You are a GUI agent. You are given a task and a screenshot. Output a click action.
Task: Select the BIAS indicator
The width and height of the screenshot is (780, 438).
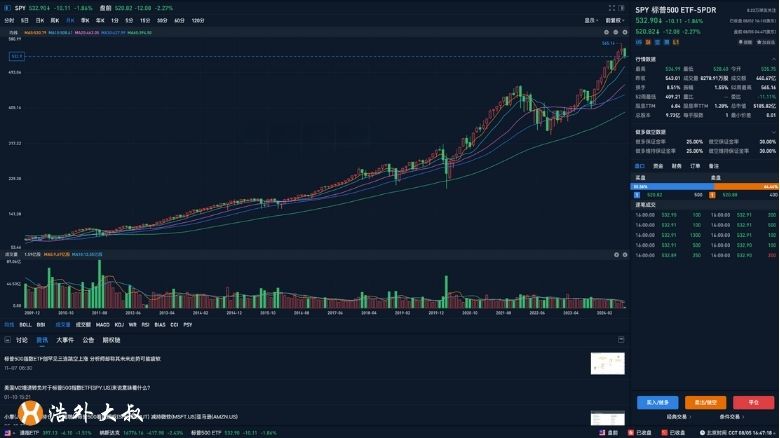point(160,325)
